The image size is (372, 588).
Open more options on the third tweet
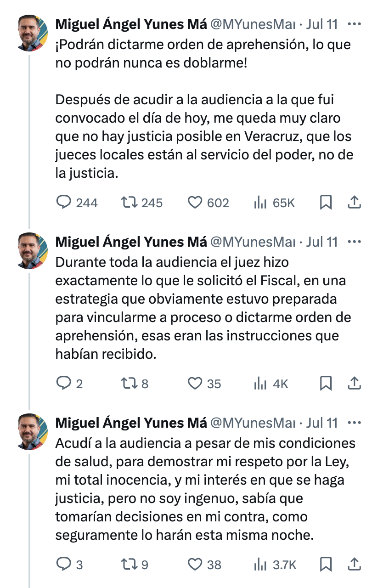click(354, 423)
